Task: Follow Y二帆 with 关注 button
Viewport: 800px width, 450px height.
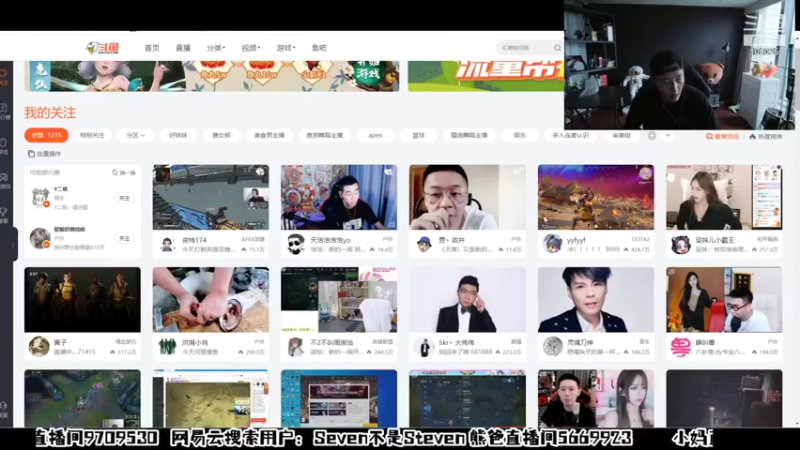Action: point(124,198)
